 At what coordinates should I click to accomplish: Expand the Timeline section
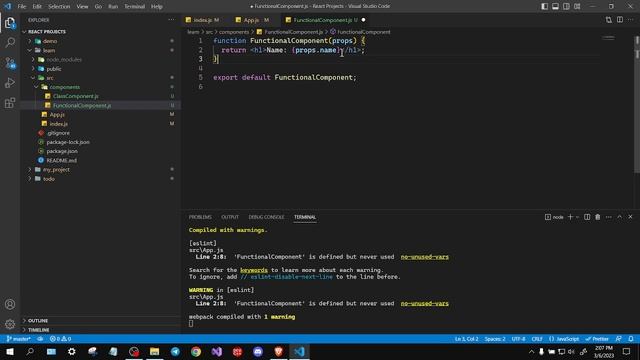[38, 329]
